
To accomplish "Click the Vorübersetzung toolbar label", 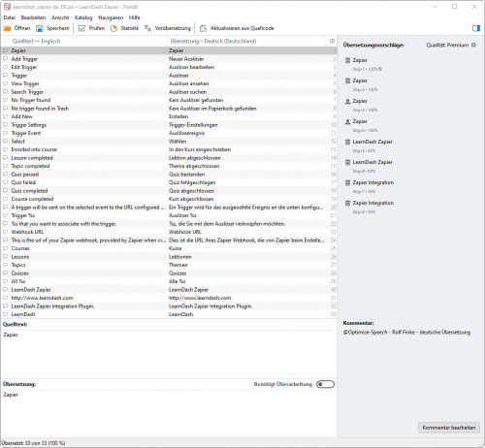I will click(x=173, y=28).
